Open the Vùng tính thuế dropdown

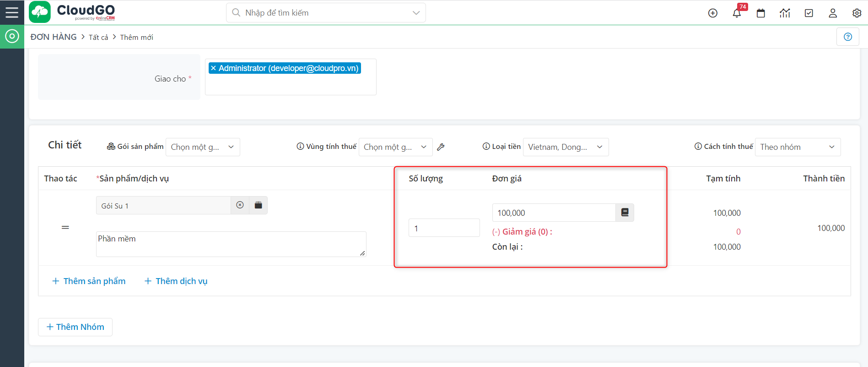coord(396,147)
